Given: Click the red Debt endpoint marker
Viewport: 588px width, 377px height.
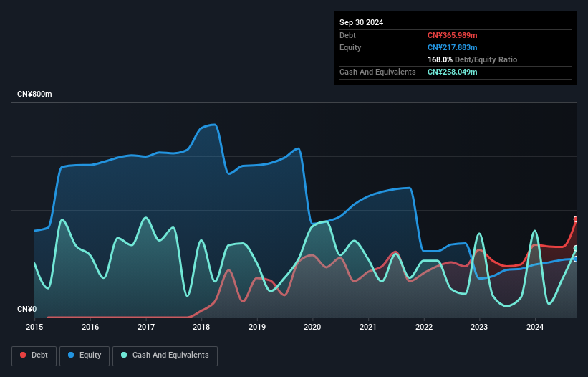Looking at the screenshot, I should click(x=576, y=219).
